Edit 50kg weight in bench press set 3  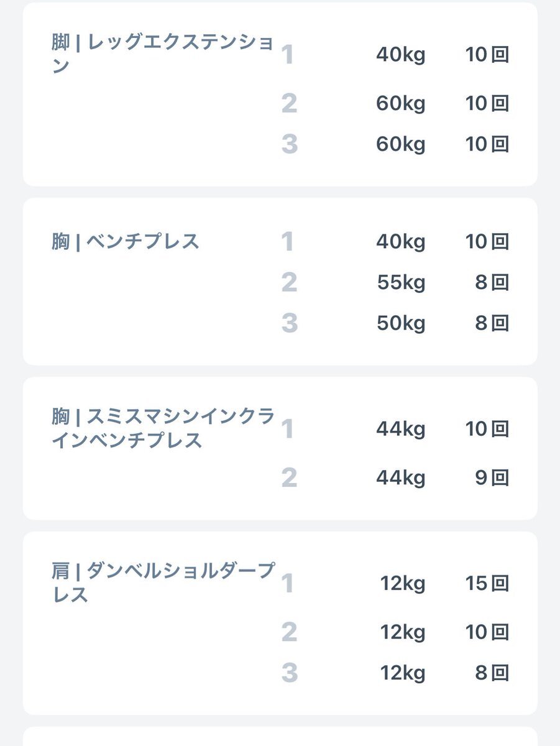click(401, 323)
